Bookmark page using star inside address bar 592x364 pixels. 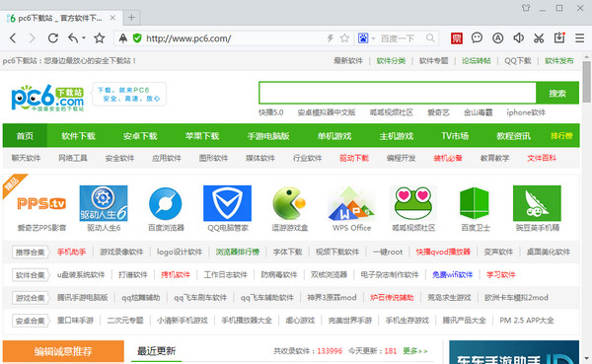point(344,38)
